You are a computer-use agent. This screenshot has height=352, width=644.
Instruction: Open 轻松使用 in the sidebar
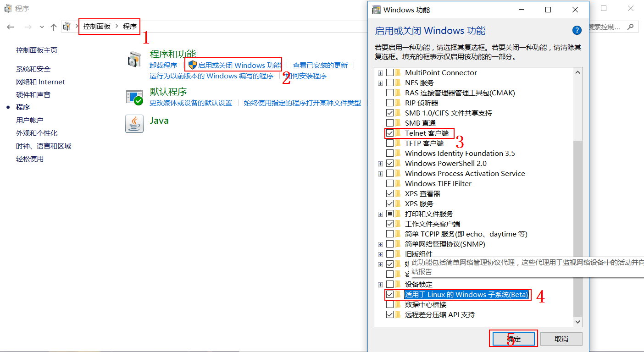(x=29, y=159)
